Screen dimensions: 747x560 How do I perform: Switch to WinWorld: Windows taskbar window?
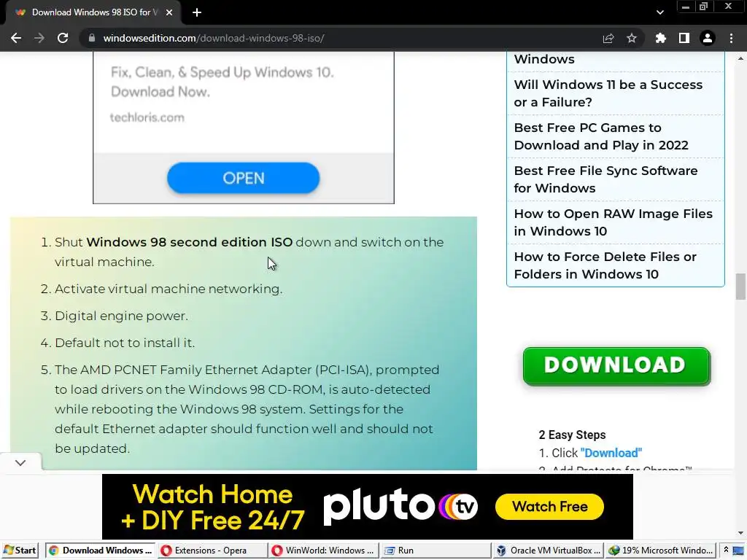point(323,551)
